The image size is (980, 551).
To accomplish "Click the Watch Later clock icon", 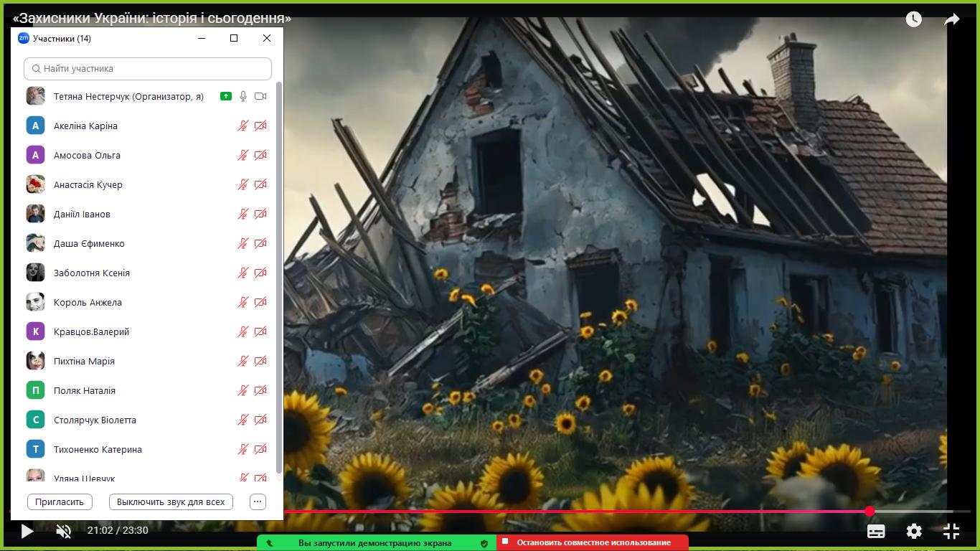I will tap(913, 19).
